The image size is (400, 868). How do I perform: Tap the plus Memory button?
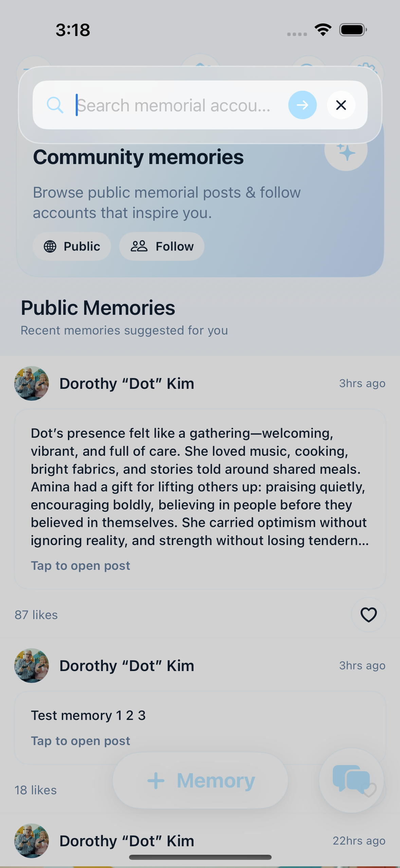coord(200,780)
